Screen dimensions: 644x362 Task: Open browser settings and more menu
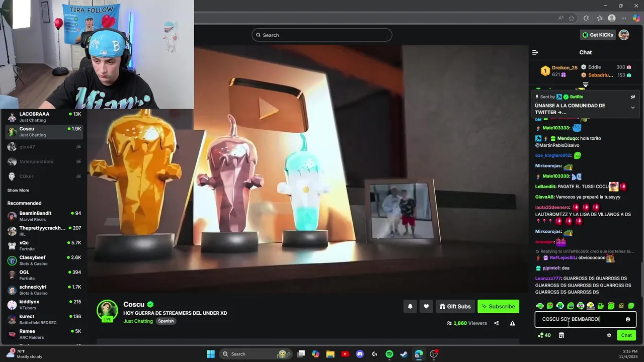click(x=624, y=18)
